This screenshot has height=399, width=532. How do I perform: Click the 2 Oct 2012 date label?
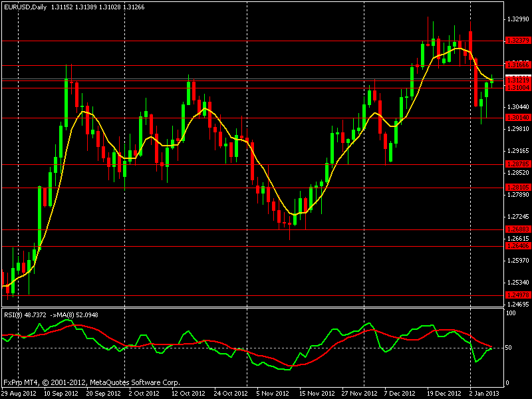tap(144, 394)
